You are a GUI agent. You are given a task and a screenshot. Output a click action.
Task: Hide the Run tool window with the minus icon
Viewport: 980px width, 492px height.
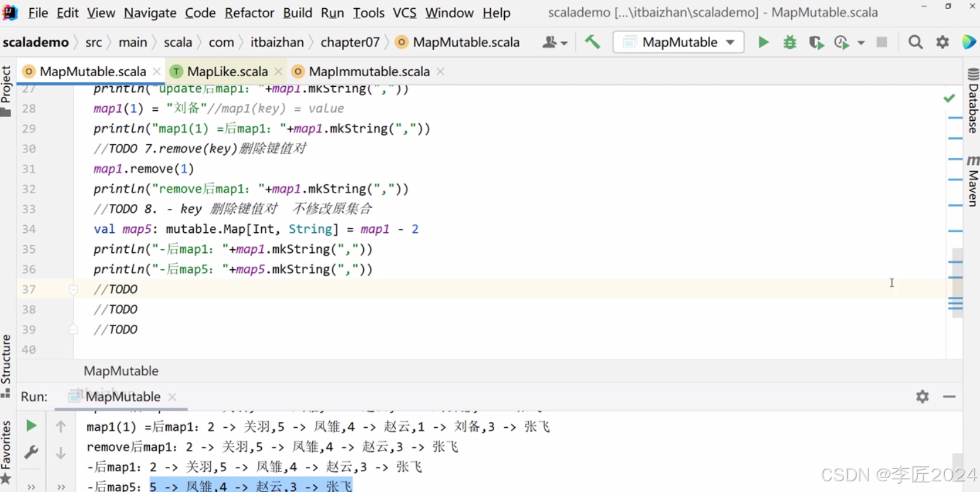coord(949,396)
